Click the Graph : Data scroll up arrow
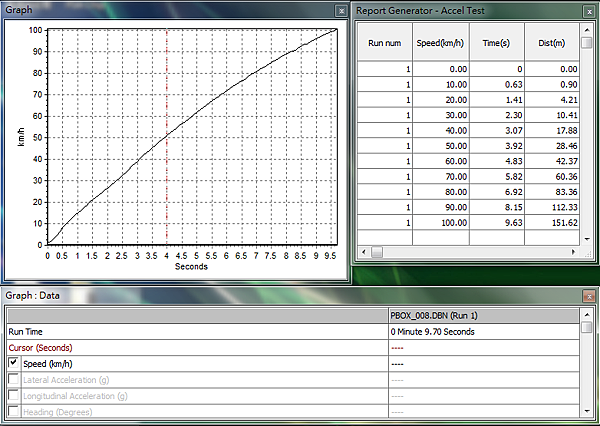The height and width of the screenshot is (426, 600). 587,315
